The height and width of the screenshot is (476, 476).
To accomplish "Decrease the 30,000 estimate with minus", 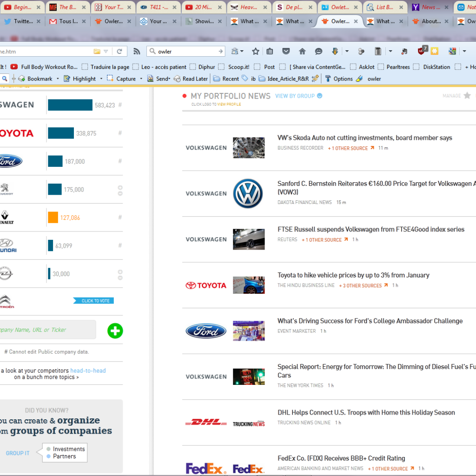I will (x=120, y=278).
